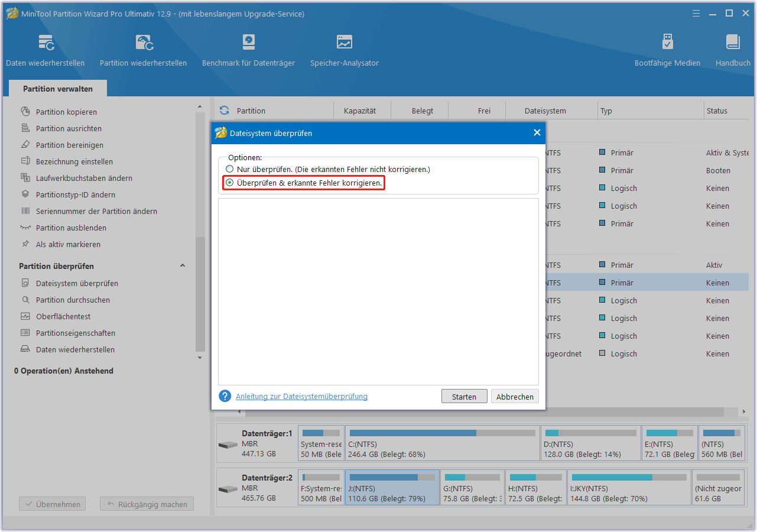Image resolution: width=757 pixels, height=532 pixels.
Task: Click Booten status row in table
Action: (718, 170)
